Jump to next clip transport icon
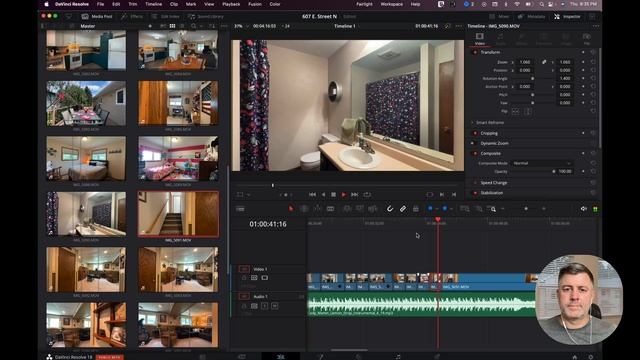Screen dimensions: 640x360 [x=442, y=195]
